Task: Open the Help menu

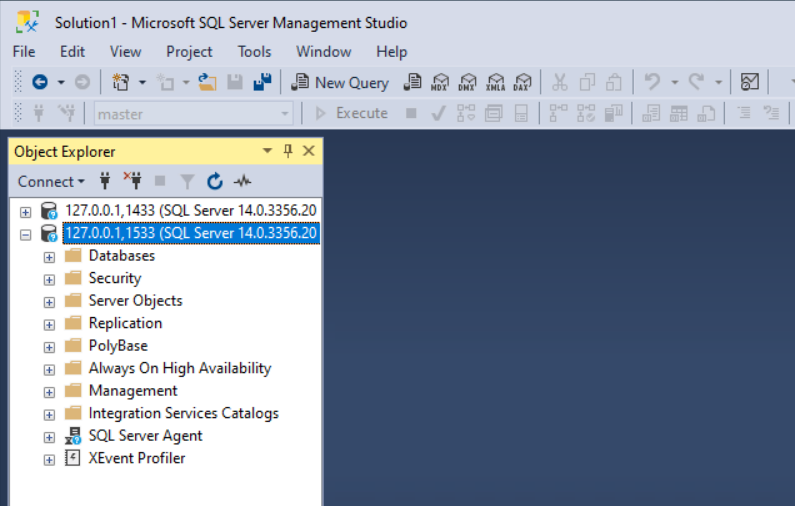Action: click(x=391, y=52)
